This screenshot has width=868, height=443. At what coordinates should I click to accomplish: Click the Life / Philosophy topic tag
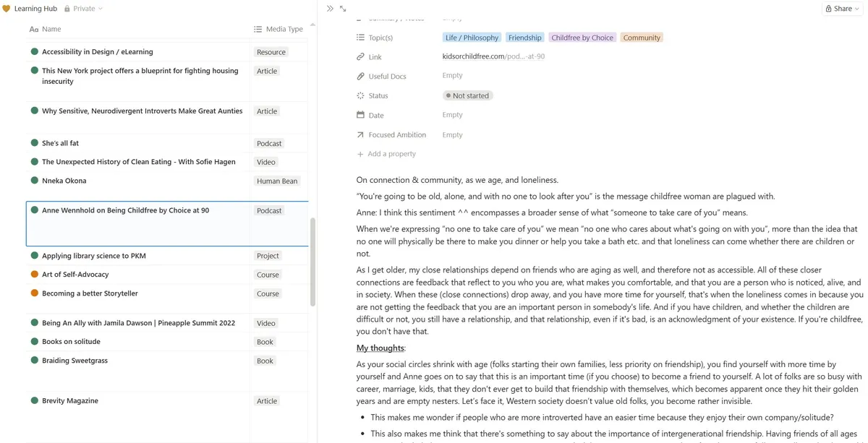click(472, 38)
